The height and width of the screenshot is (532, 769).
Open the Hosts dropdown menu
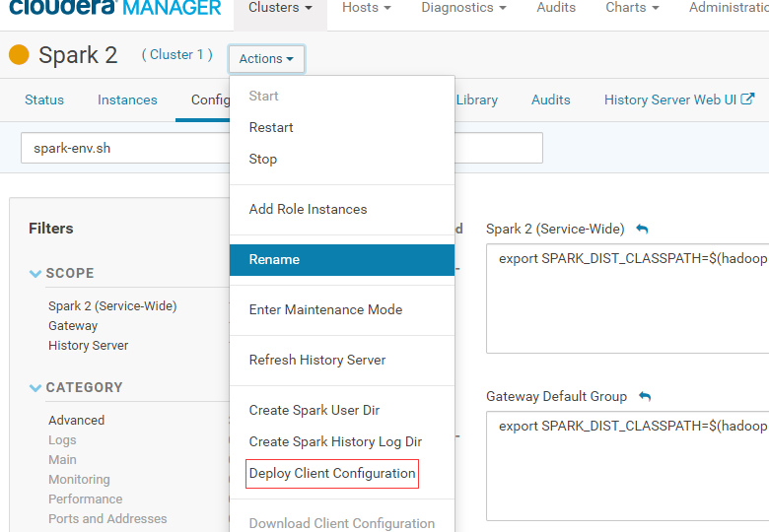pos(367,8)
